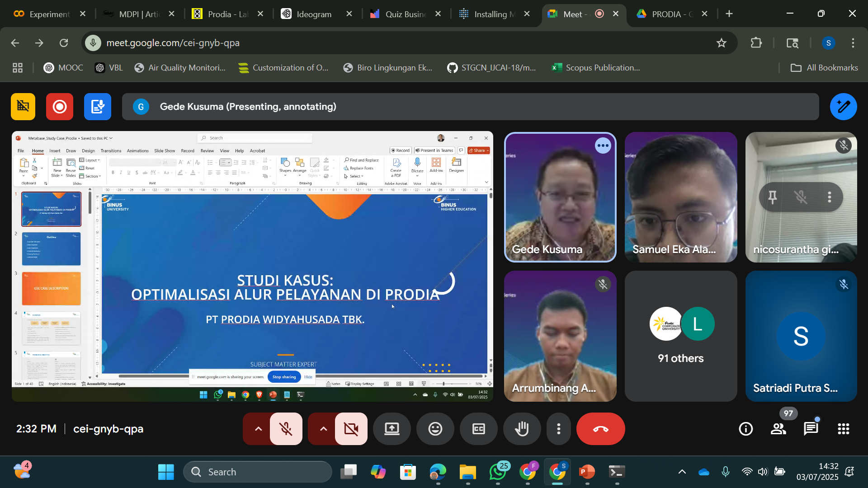Toggle closed captions button
Image resolution: width=868 pixels, height=488 pixels.
(x=479, y=429)
